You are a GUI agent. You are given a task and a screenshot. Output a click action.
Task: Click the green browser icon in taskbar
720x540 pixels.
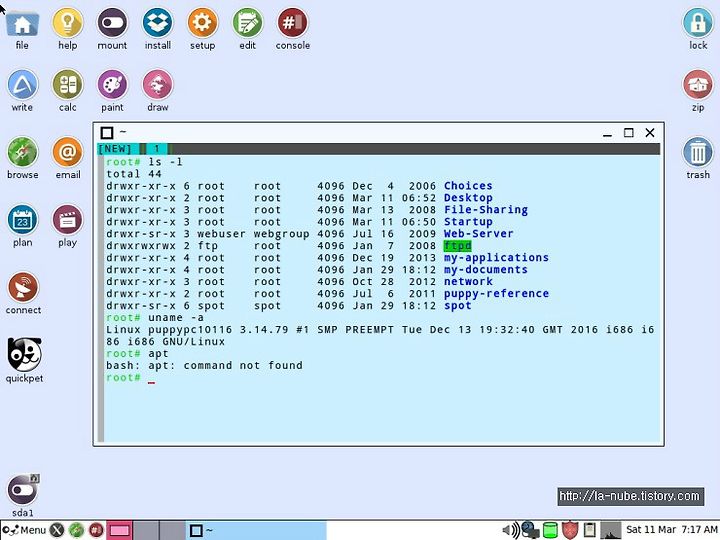(x=76, y=530)
